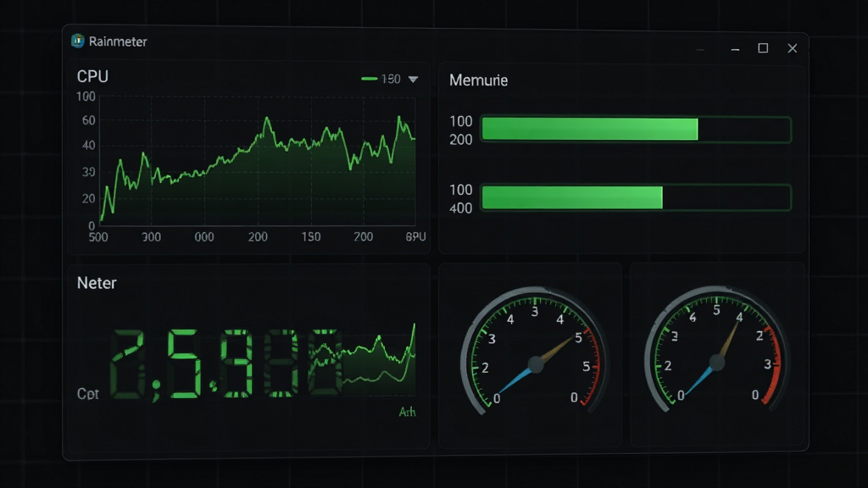Select the Memurie panel heading
Image resolution: width=868 pixels, height=488 pixels.
click(x=478, y=80)
